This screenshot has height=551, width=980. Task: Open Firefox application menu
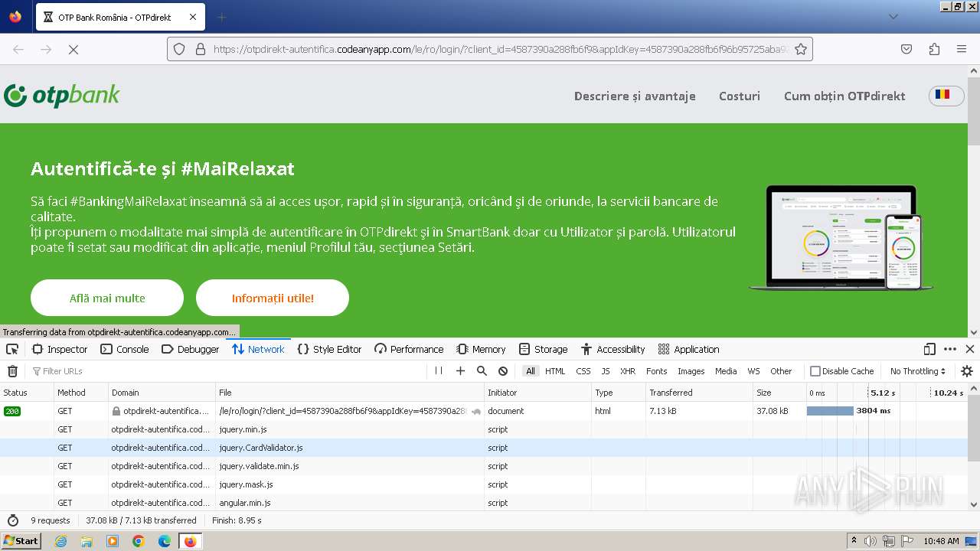click(x=962, y=49)
